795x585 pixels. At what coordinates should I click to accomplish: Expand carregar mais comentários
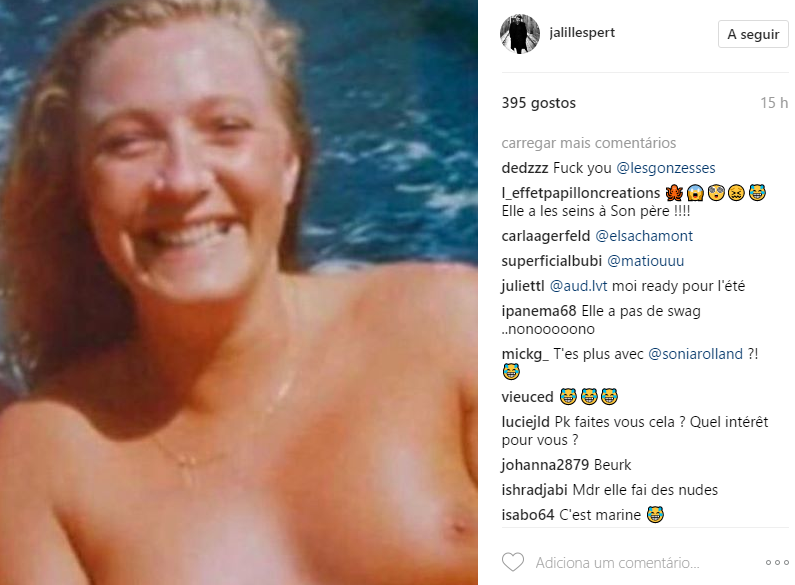pyautogui.click(x=589, y=143)
